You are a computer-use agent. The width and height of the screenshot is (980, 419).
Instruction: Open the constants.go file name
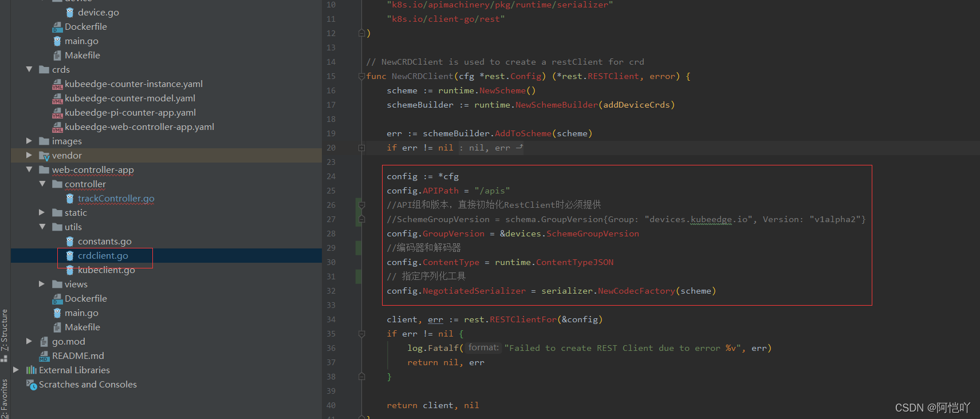point(105,242)
